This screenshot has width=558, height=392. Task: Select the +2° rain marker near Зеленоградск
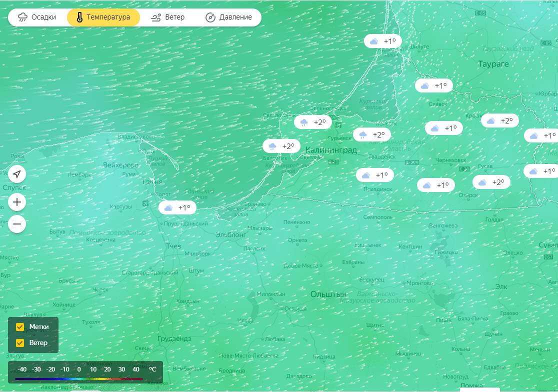313,122
